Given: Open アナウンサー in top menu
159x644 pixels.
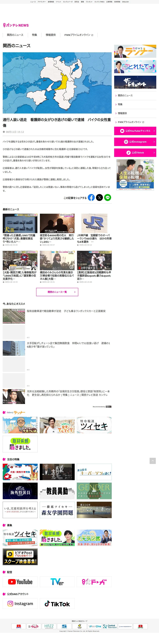Looking at the screenshot, I should tap(42, 2).
